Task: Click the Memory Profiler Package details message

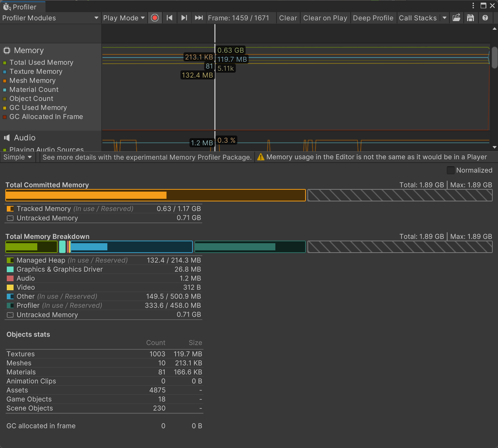Action: [147, 157]
